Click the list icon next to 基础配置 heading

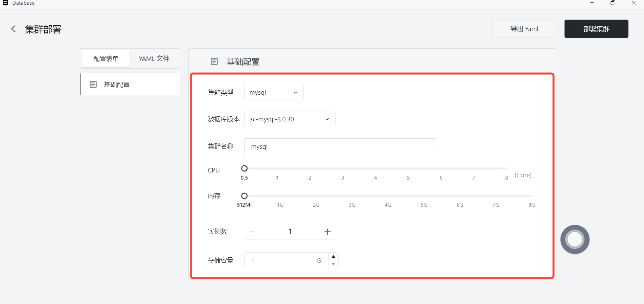pos(214,62)
